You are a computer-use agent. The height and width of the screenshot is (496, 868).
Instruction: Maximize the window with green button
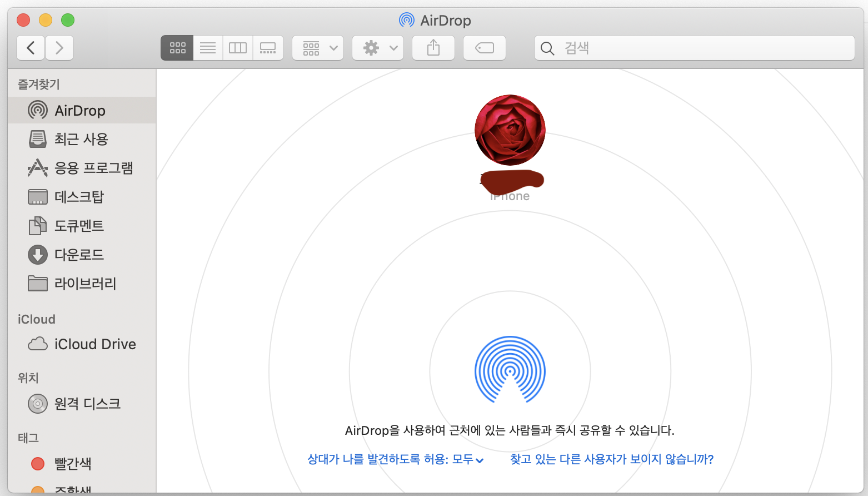tap(68, 20)
